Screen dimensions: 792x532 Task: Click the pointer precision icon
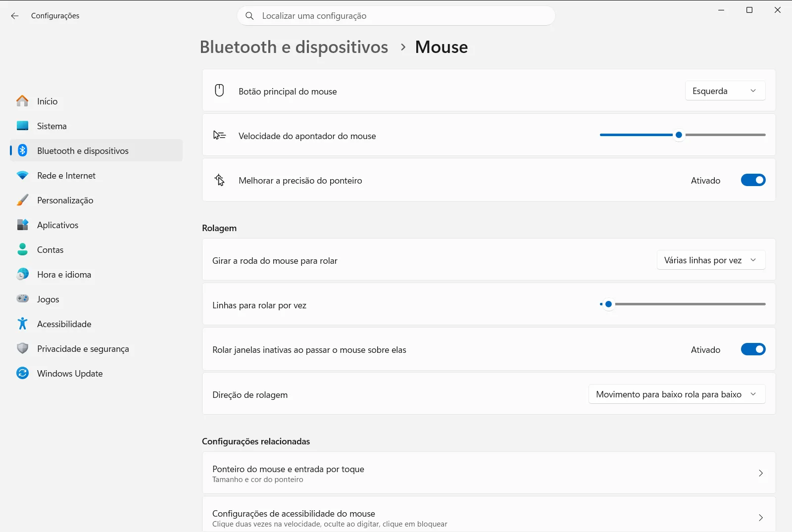[219, 180]
